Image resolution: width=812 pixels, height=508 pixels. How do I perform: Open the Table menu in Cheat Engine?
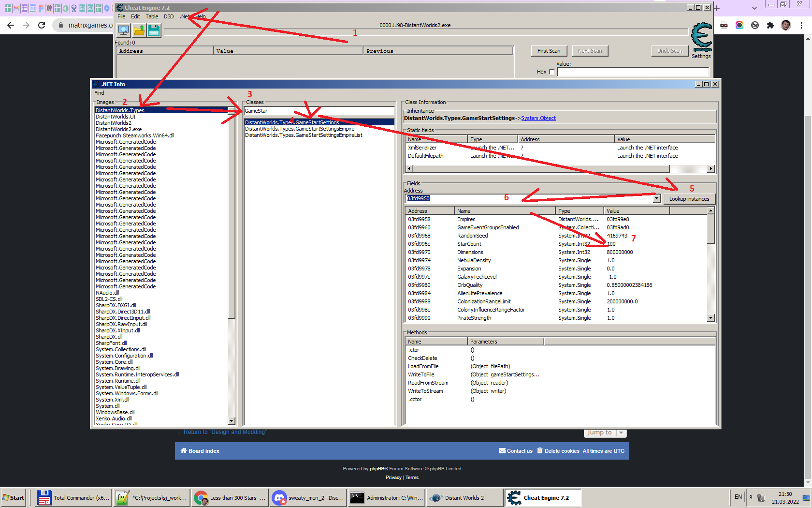(x=152, y=16)
